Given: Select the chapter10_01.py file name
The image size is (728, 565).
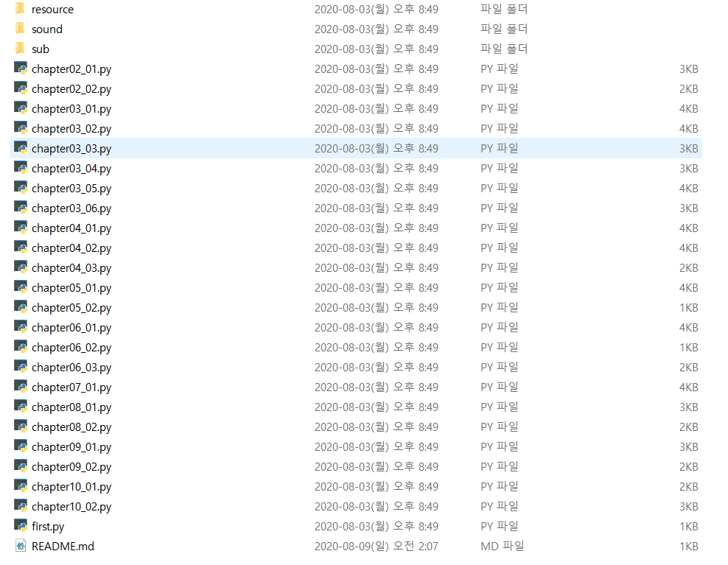Looking at the screenshot, I should (71, 486).
